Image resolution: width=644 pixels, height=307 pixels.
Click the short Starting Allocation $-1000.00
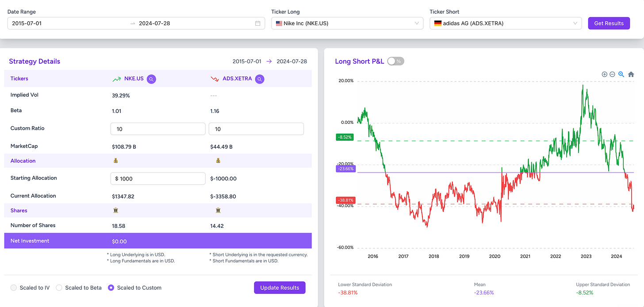[223, 179]
